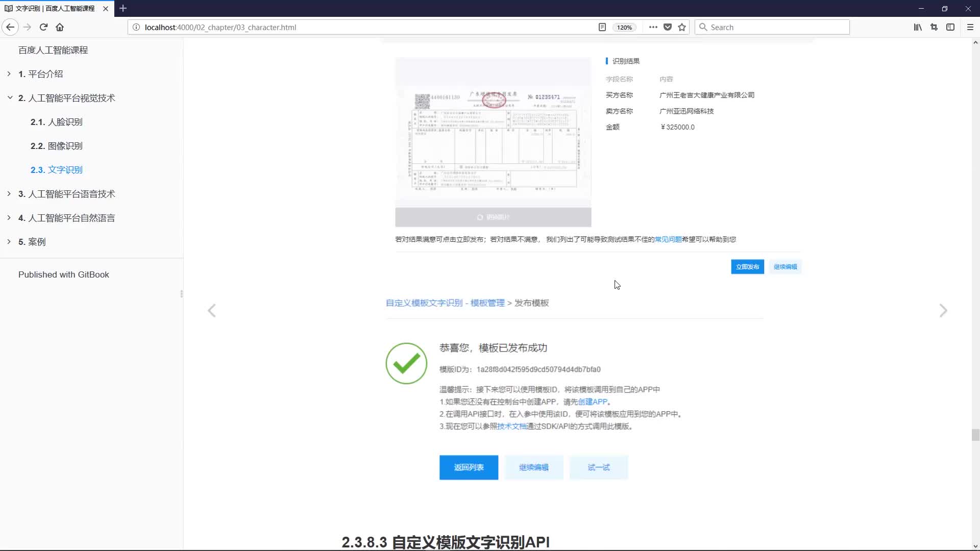Click the browser forward arrow
The image size is (980, 551).
tap(27, 27)
